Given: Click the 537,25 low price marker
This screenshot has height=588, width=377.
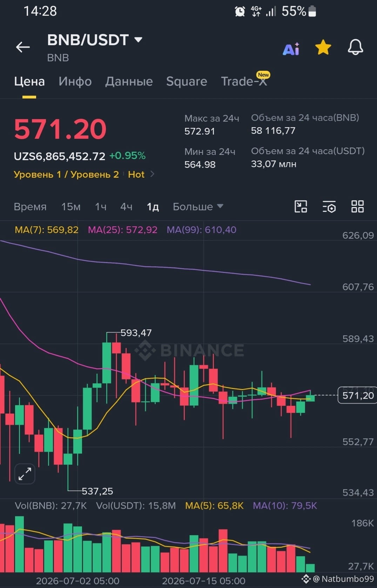Looking at the screenshot, I should pos(97,491).
